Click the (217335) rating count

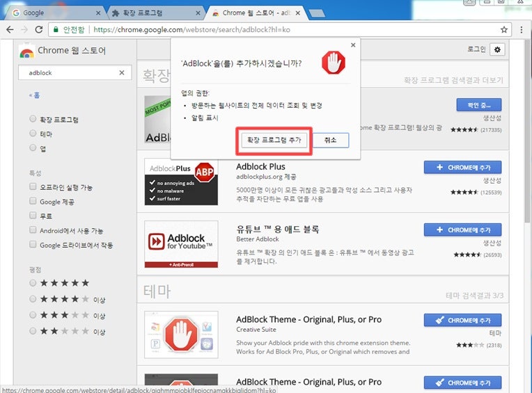point(491,130)
